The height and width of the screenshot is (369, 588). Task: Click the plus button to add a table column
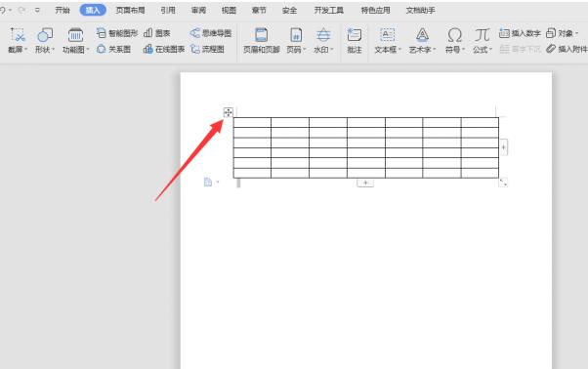[504, 147]
